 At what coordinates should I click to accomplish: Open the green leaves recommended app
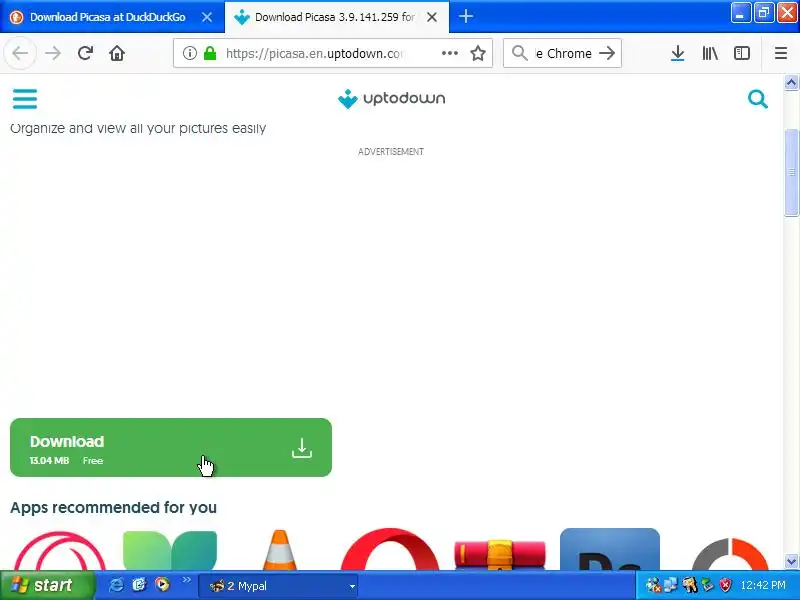[x=170, y=551]
